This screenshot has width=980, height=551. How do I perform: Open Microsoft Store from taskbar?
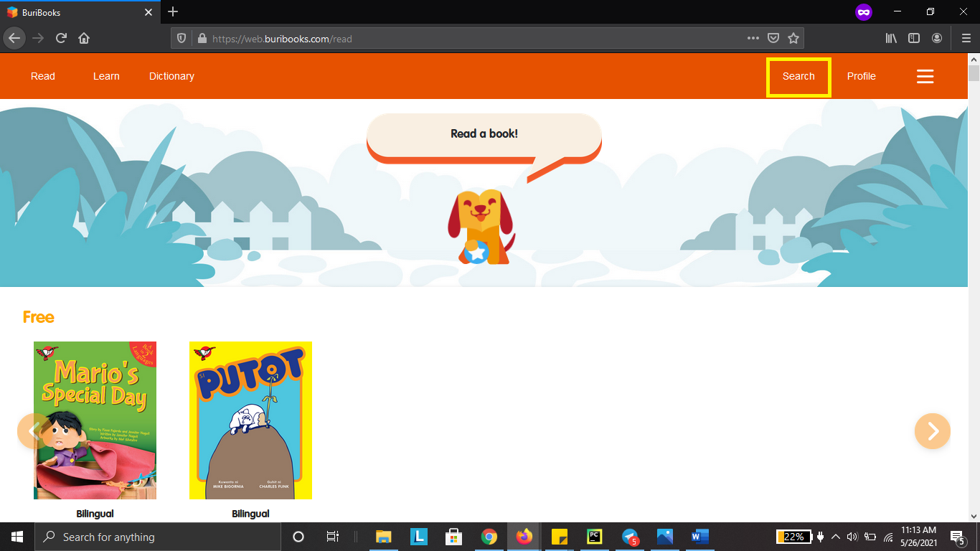tap(453, 537)
